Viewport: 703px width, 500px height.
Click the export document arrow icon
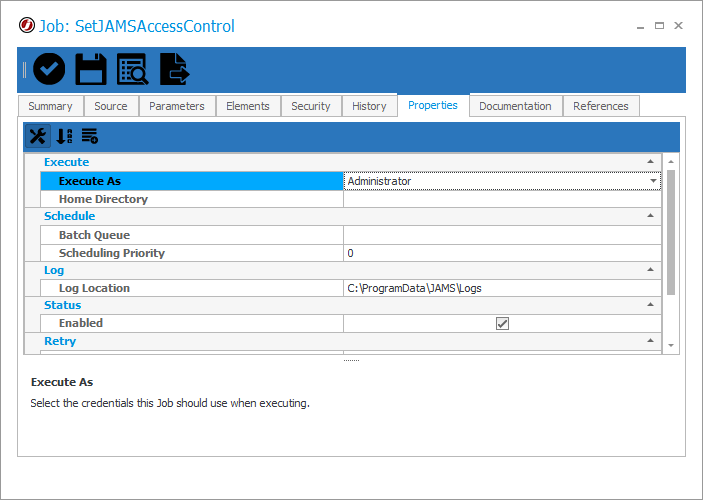pyautogui.click(x=175, y=69)
